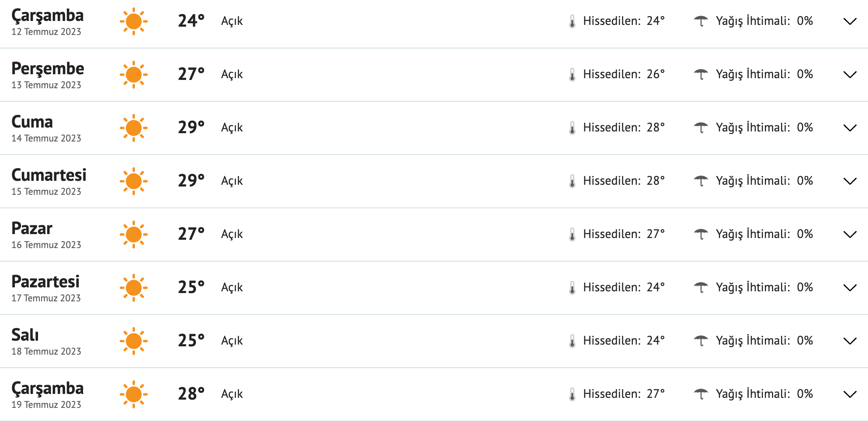
Task: Click umbrella icon for 19 Temmuz 2023
Action: pyautogui.click(x=701, y=394)
